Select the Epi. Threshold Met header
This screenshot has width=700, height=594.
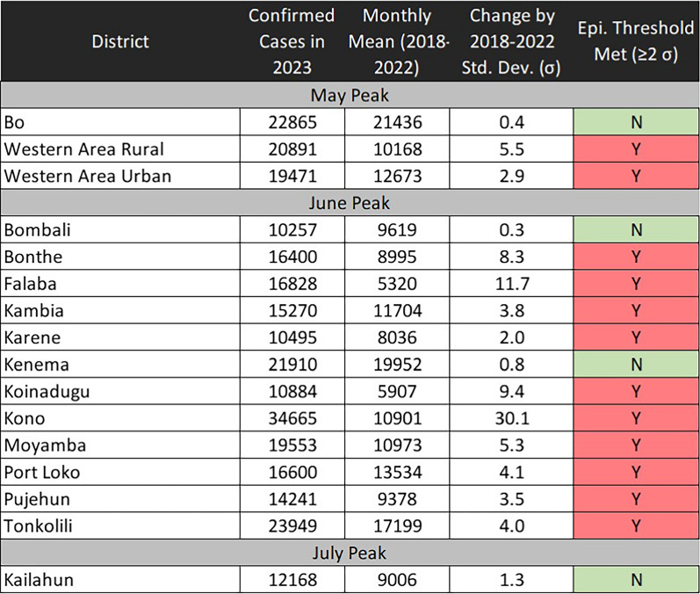636,41
